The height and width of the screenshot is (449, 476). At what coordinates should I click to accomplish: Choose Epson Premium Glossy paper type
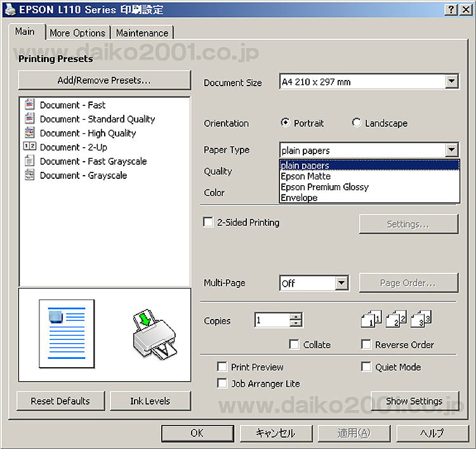pos(369,187)
